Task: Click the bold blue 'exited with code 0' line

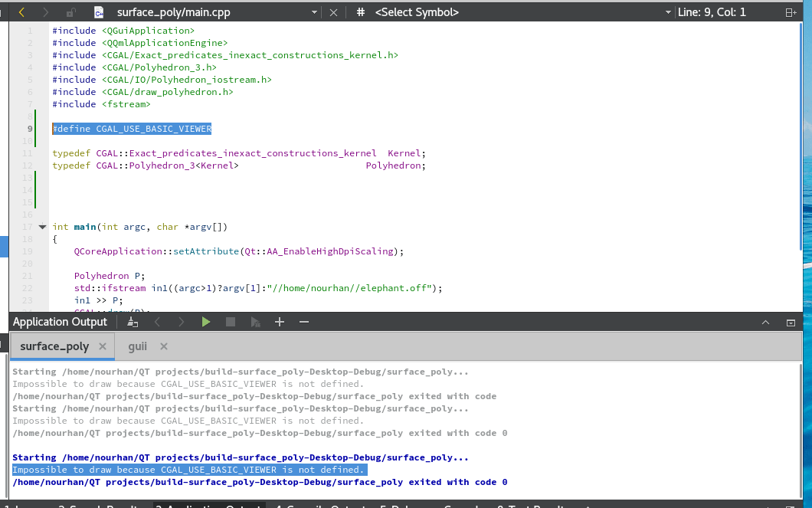Action: coord(260,482)
